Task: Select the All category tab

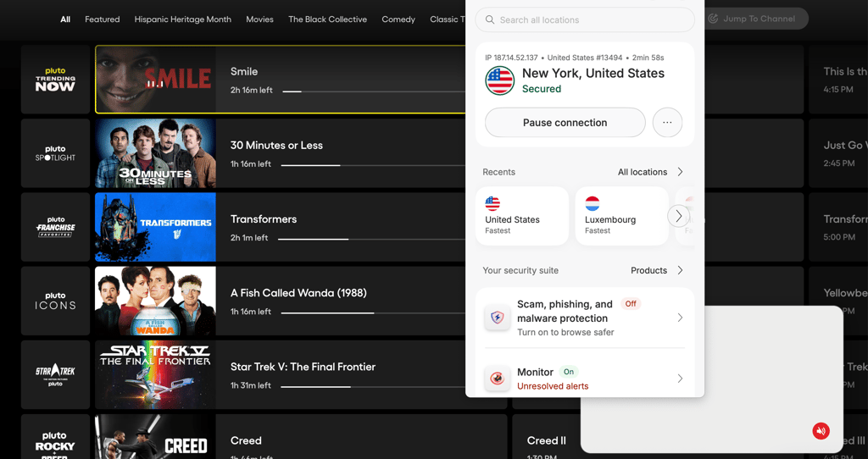Action: click(65, 19)
